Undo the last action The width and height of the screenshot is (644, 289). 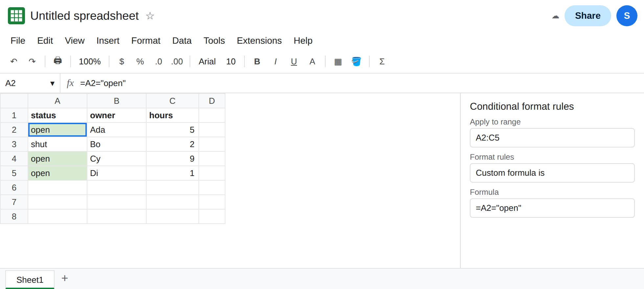(x=14, y=61)
